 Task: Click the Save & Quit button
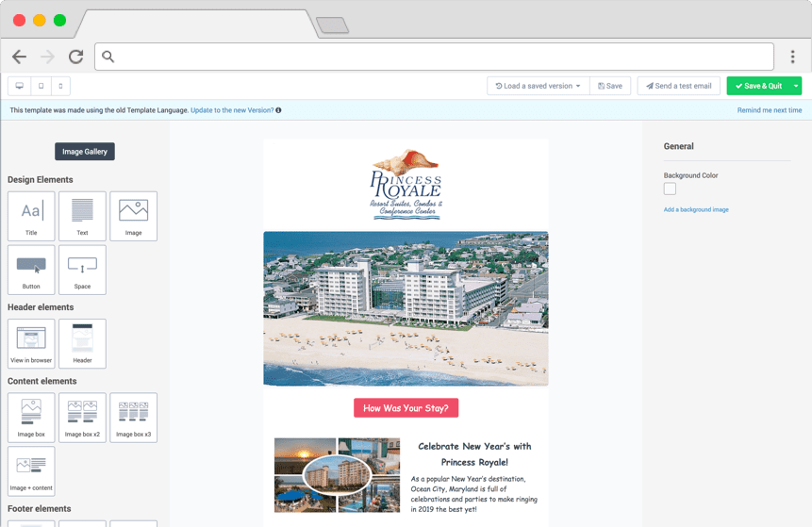758,86
